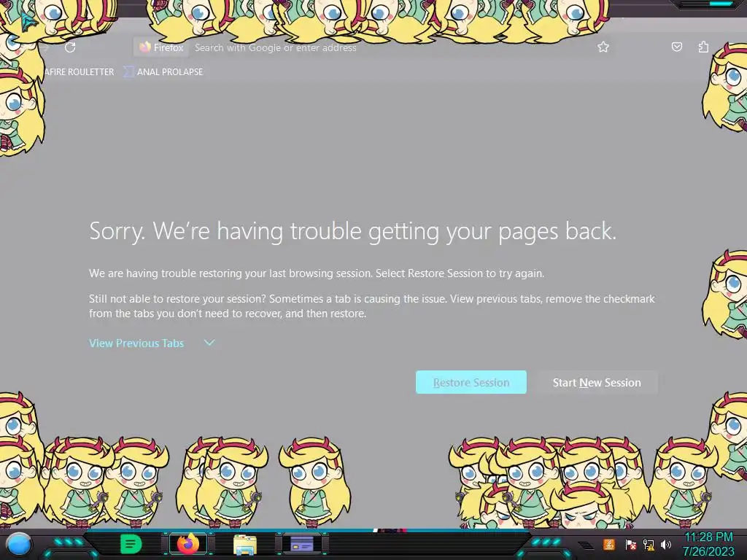Image resolution: width=747 pixels, height=560 pixels.
Task: Bookmark this page with the star
Action: pos(603,47)
